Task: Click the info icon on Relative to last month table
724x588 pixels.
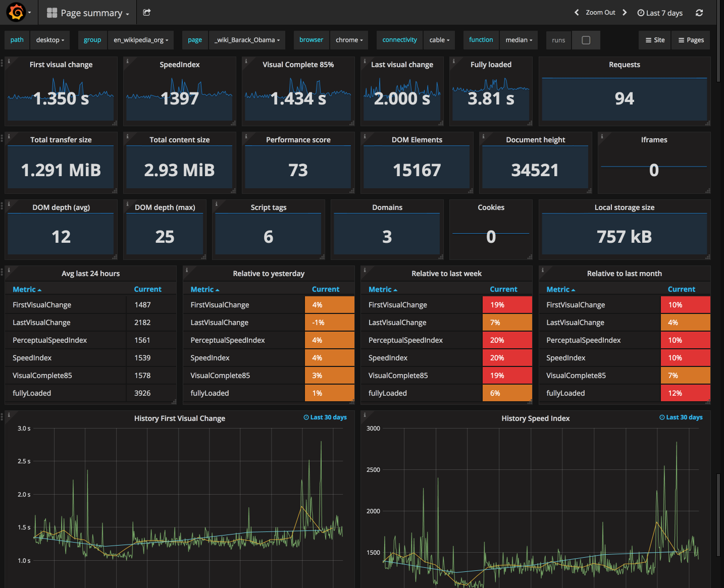Action: tap(543, 270)
